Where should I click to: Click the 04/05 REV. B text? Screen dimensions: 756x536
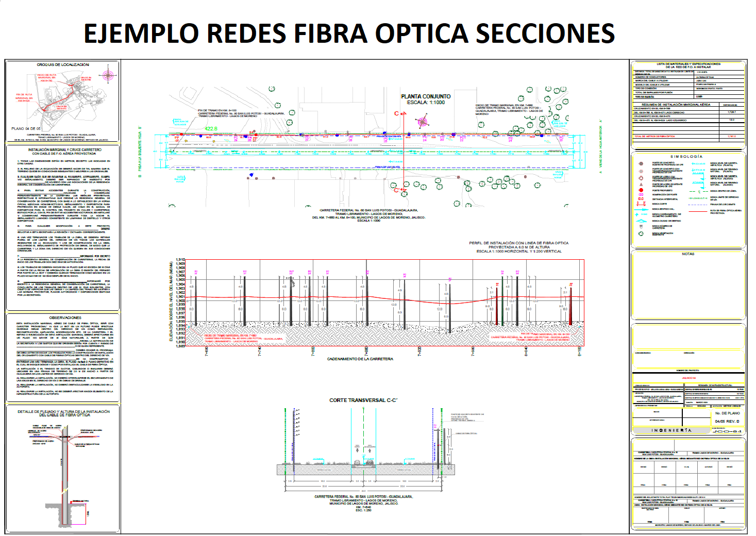pos(727,422)
